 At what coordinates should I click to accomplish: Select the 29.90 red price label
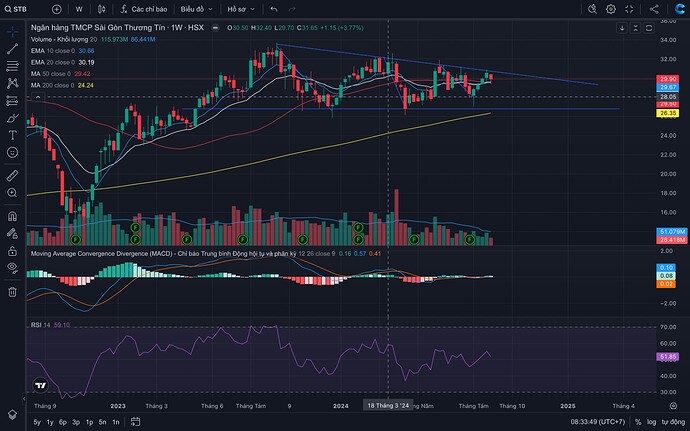(x=668, y=79)
